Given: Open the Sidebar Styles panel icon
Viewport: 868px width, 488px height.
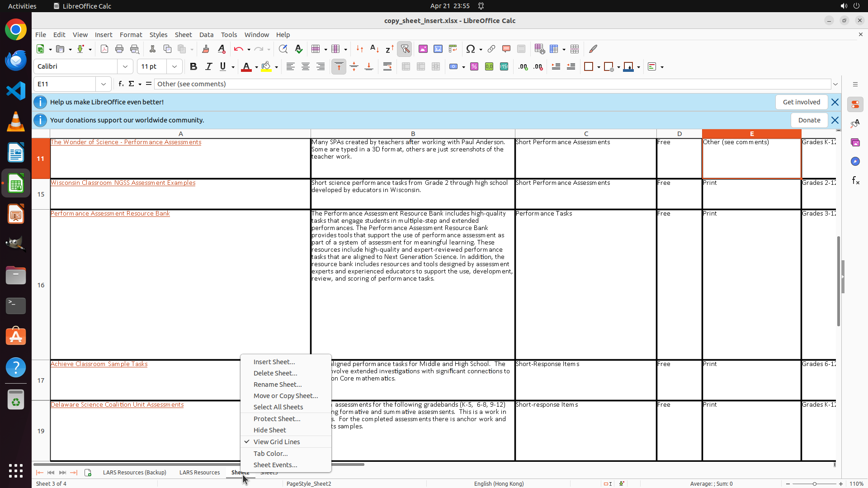Looking at the screenshot, I should (x=855, y=123).
